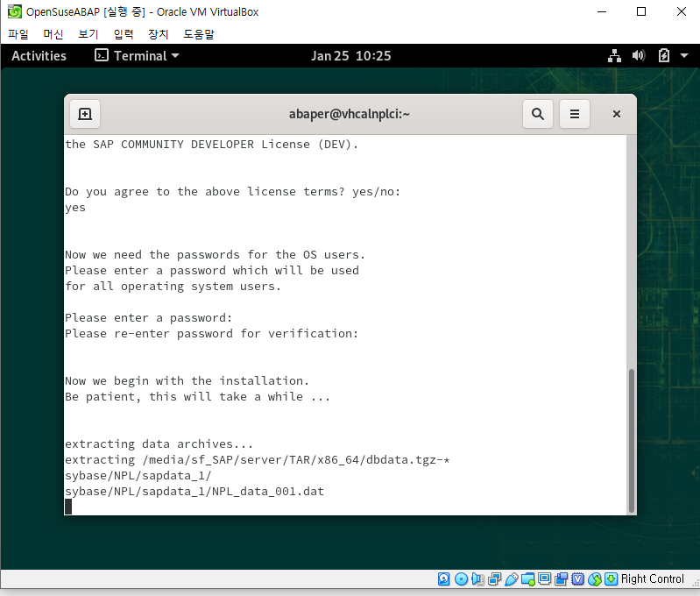The height and width of the screenshot is (596, 700).
Task: Click 'Be patient, this will take a while' line
Action: click(197, 396)
